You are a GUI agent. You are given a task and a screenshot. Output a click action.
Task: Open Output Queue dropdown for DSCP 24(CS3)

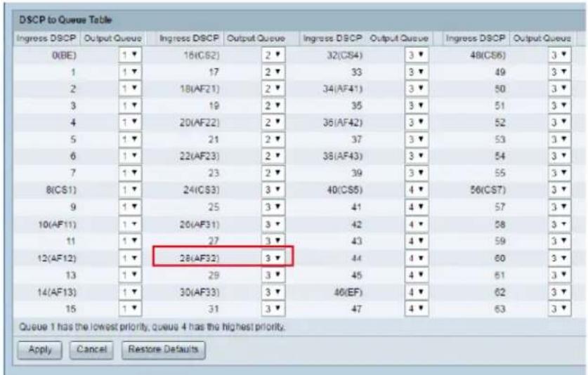point(273,190)
